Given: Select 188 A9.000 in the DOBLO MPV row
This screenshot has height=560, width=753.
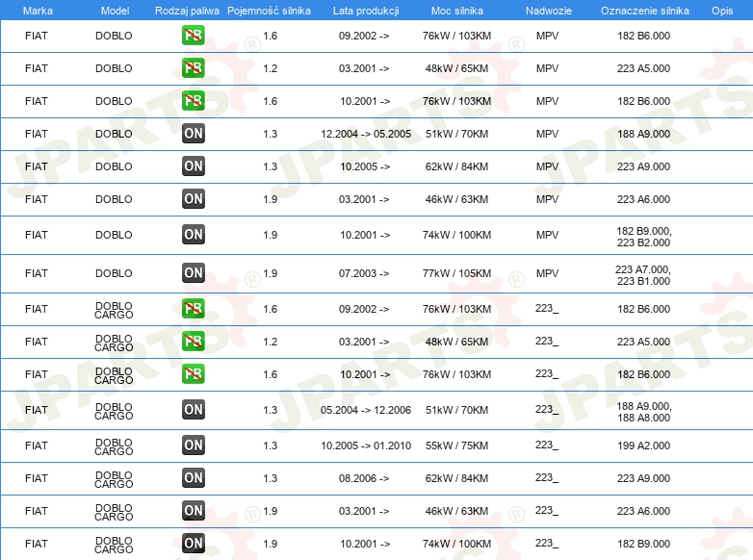Looking at the screenshot, I should pos(643,134).
